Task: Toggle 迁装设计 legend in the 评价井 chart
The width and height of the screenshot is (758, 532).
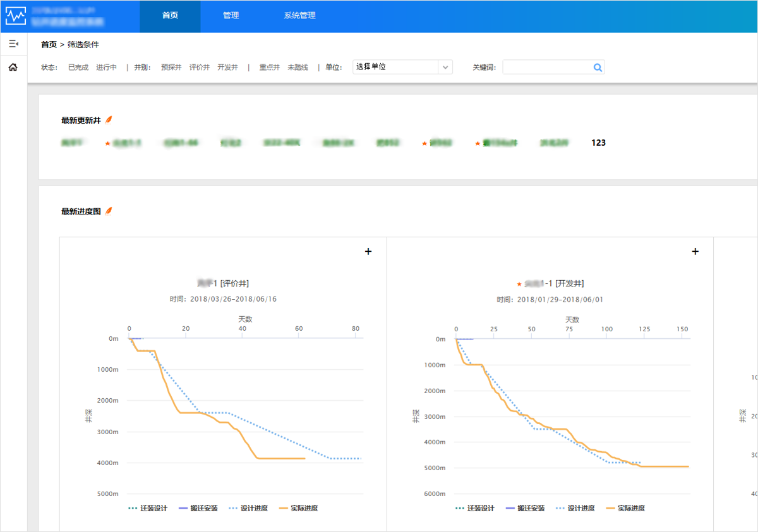Action: (x=148, y=508)
